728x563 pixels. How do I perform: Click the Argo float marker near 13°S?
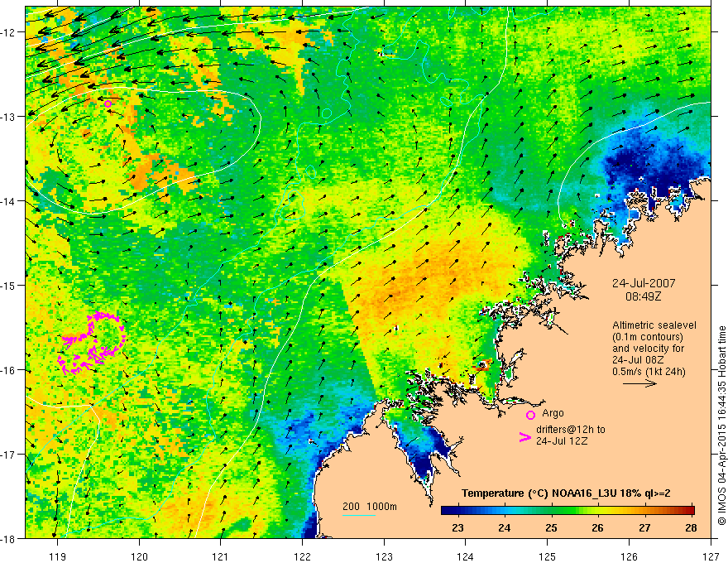108,104
